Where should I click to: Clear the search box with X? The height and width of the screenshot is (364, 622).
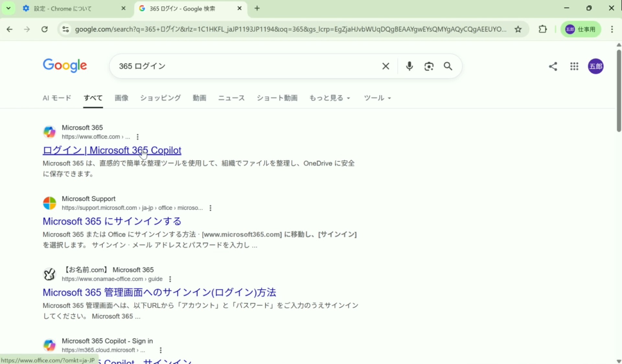click(x=386, y=66)
